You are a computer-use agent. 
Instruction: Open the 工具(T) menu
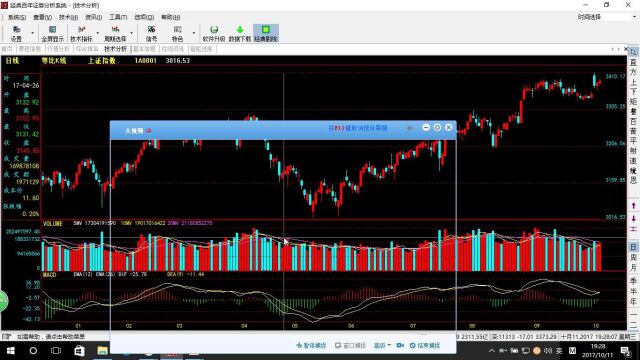(x=118, y=17)
